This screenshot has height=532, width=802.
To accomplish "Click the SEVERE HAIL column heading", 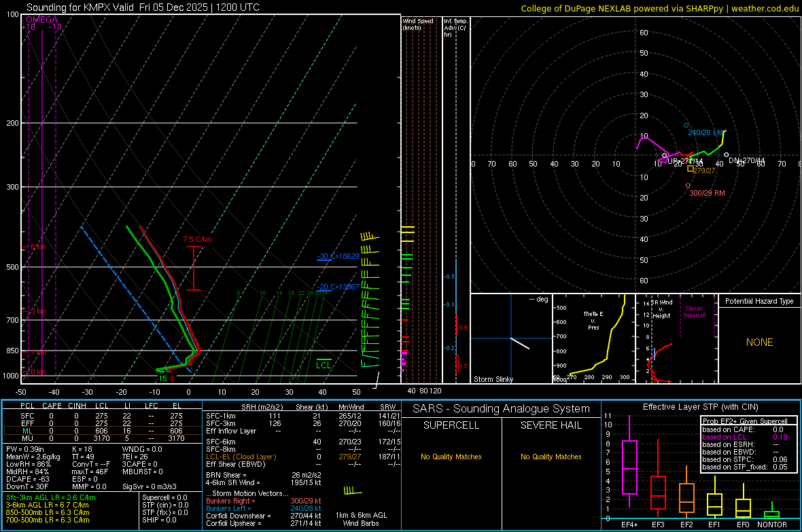I will [551, 425].
